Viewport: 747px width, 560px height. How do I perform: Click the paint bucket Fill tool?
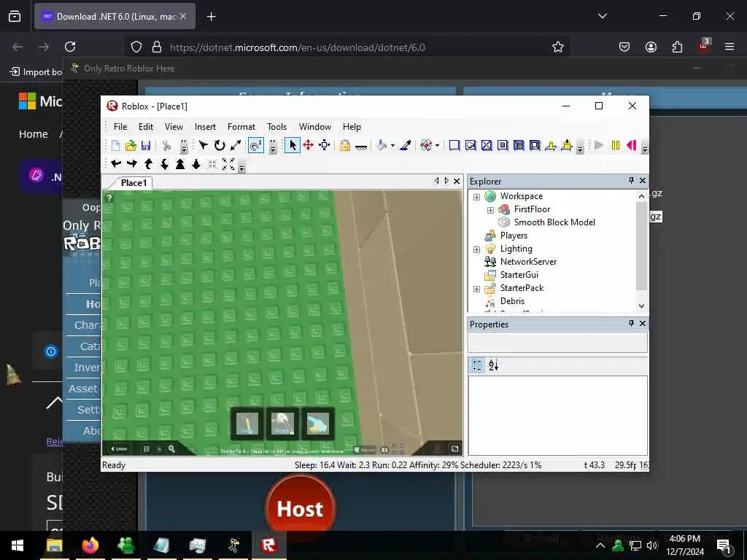click(381, 146)
